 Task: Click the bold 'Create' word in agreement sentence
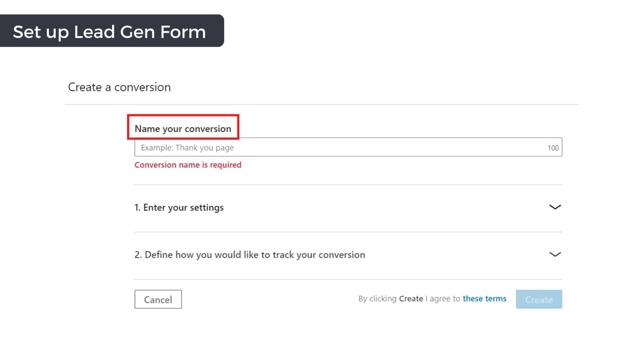[x=411, y=299]
